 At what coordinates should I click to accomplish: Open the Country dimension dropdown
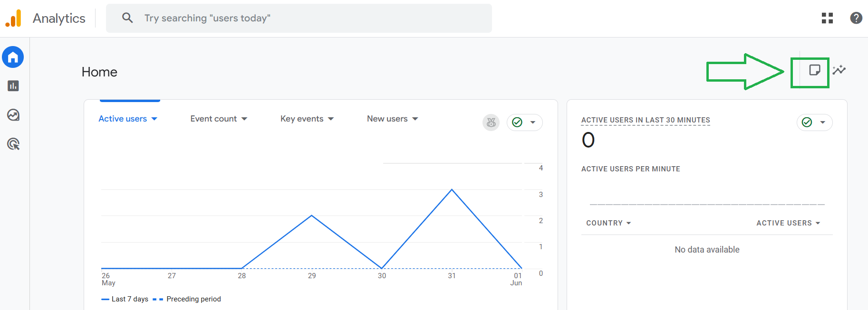608,223
